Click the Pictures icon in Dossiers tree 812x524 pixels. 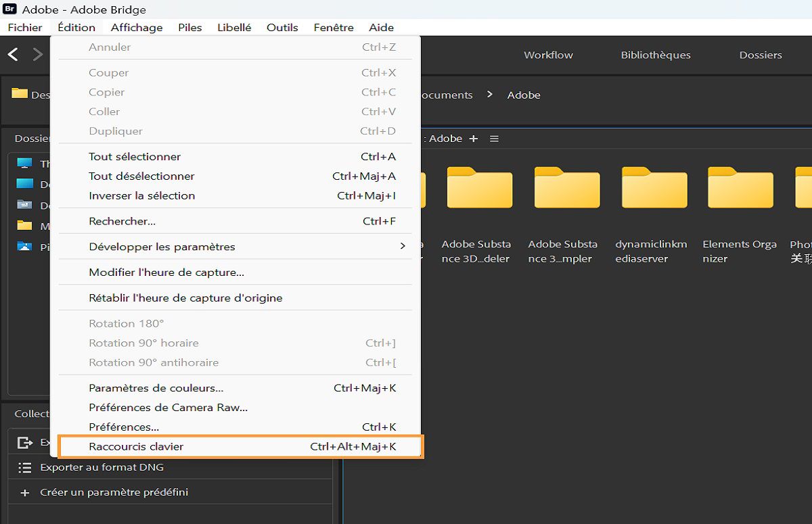pos(24,247)
